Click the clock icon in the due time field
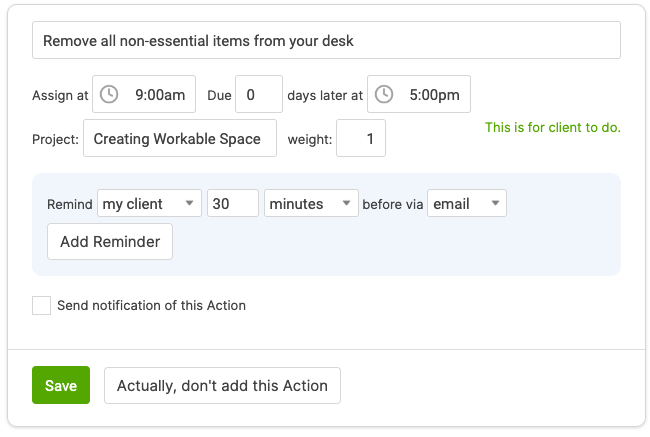The image size is (650, 437). tap(384, 95)
